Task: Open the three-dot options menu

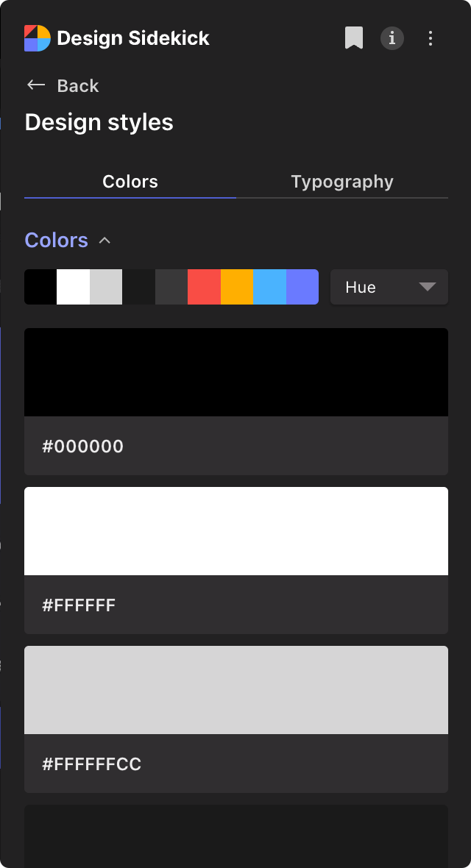Action: pos(431,38)
